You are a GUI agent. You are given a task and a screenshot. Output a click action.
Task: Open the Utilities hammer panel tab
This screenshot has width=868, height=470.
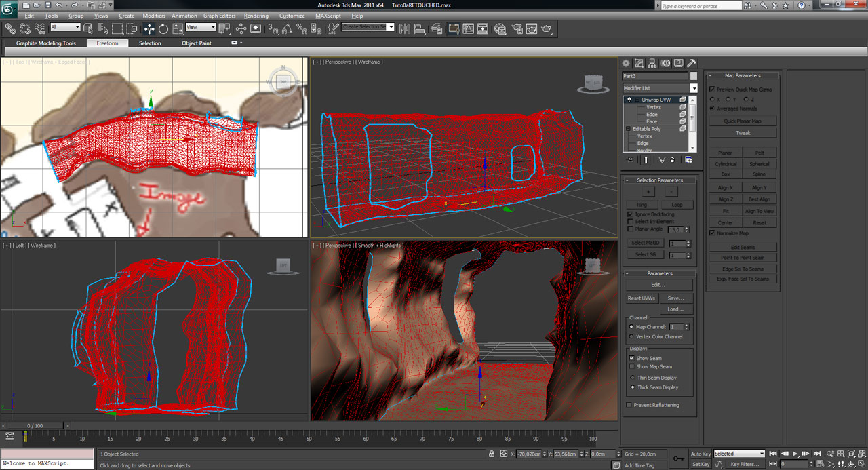(x=692, y=63)
